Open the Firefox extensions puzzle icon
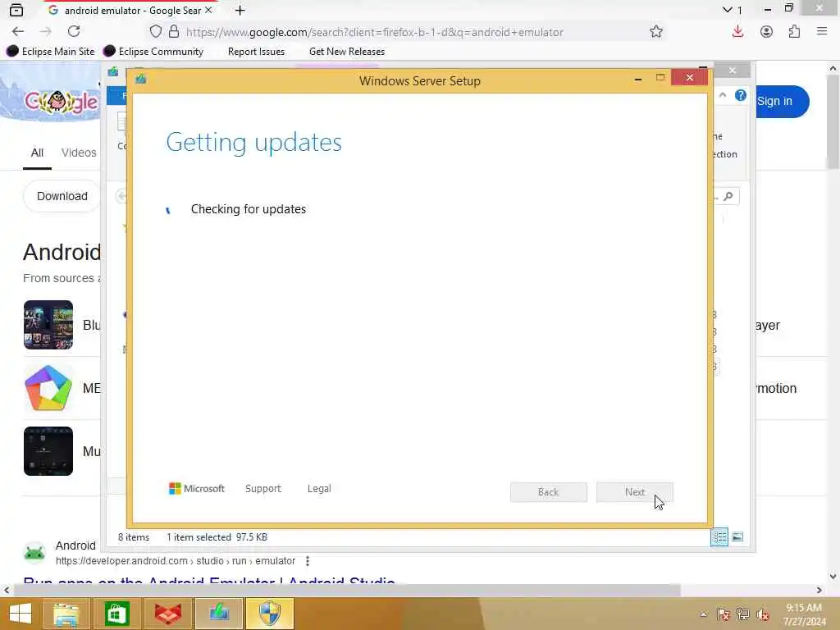 [794, 32]
